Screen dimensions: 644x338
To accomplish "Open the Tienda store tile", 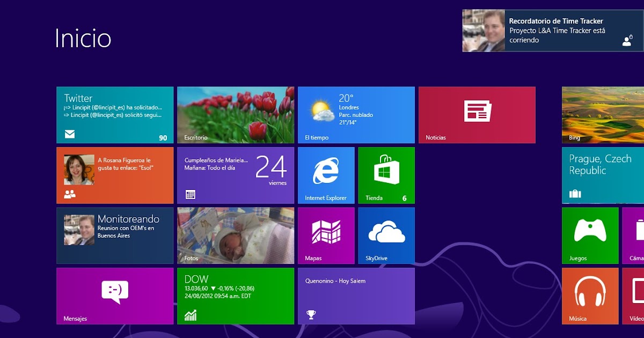I will click(386, 175).
